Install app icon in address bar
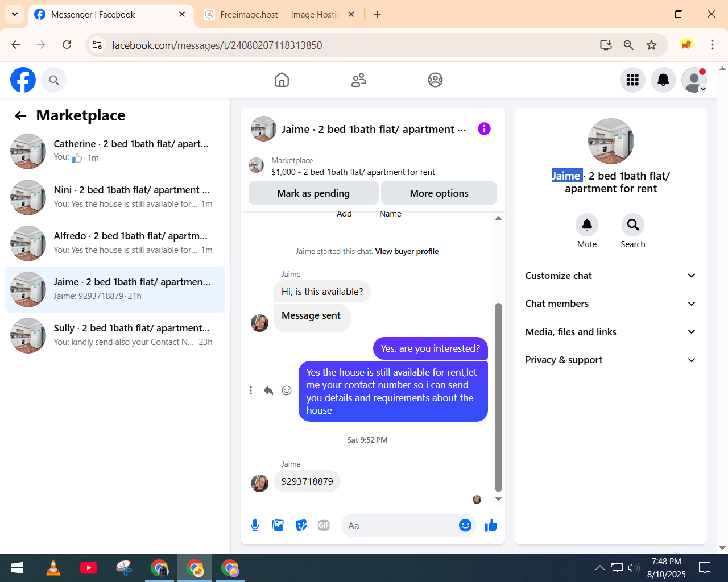 click(x=606, y=45)
